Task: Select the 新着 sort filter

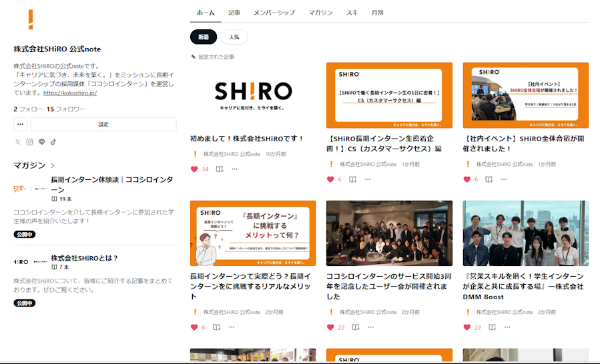Action: (x=204, y=37)
